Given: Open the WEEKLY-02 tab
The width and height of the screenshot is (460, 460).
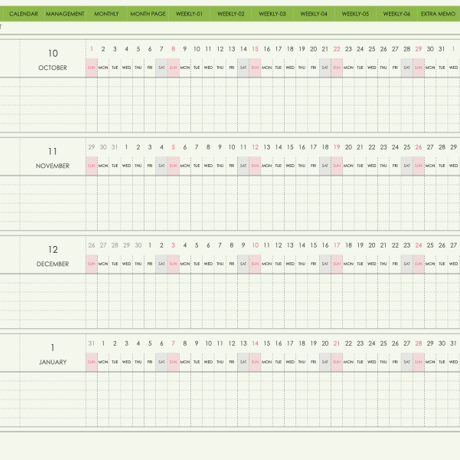Looking at the screenshot, I should (231, 14).
